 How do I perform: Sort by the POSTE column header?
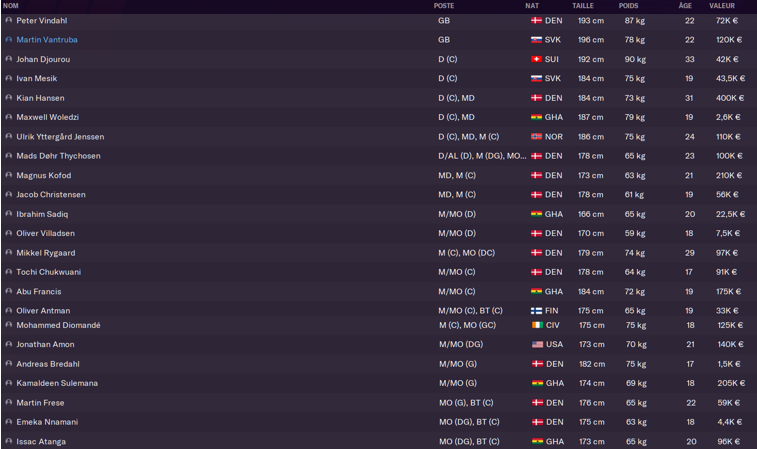[x=444, y=6]
